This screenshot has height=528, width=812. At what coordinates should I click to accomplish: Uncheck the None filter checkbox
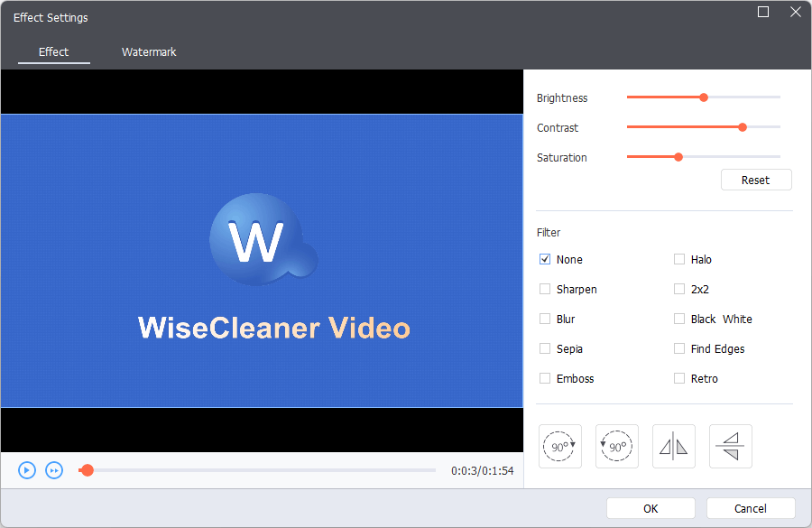545,260
